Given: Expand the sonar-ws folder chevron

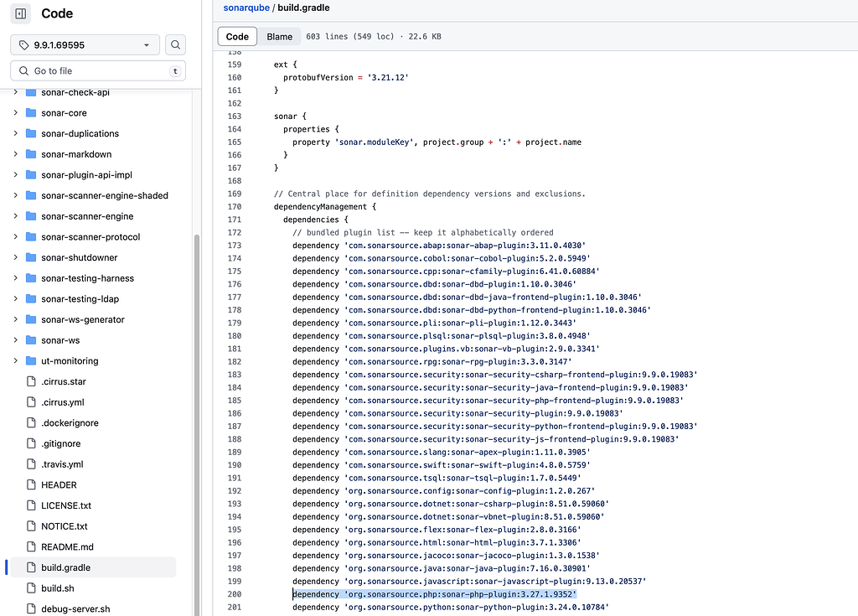Looking at the screenshot, I should click(15, 340).
